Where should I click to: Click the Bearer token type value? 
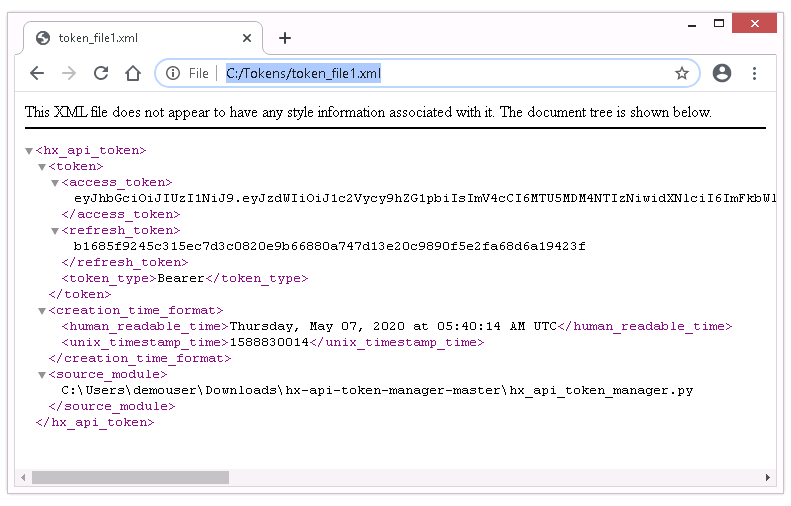(x=181, y=278)
